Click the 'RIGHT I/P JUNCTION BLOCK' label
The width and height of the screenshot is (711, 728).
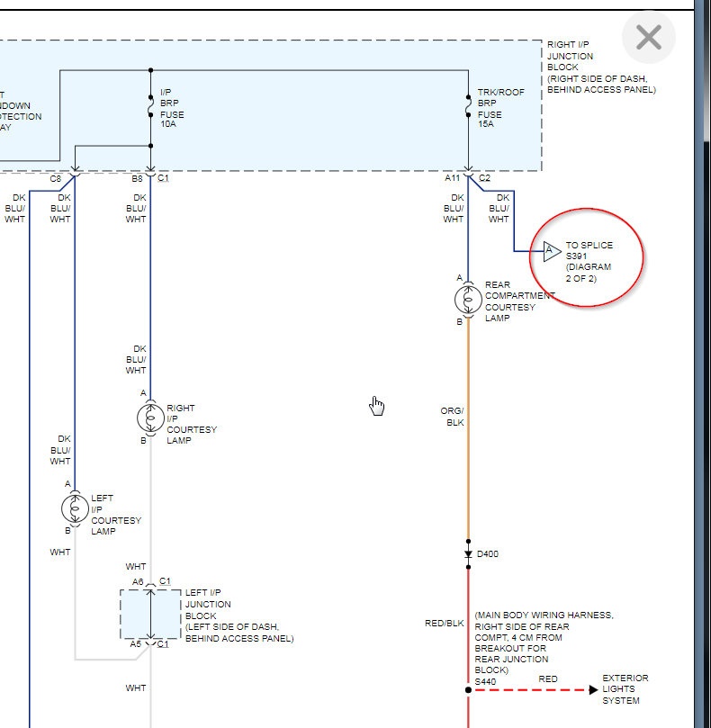coord(571,56)
